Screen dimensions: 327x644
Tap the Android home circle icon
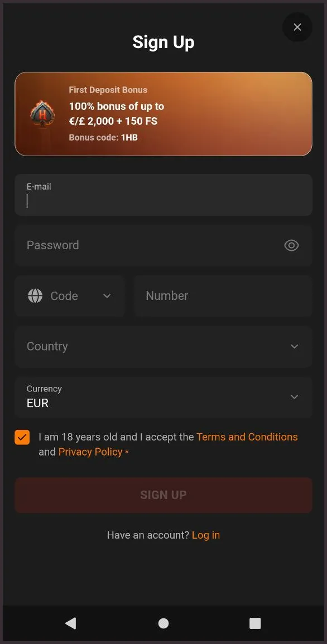pos(163,623)
